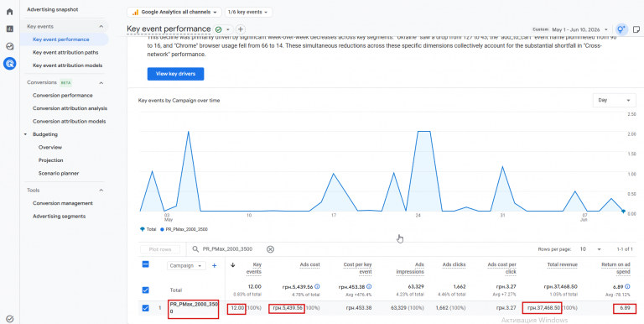Image resolution: width=644 pixels, height=324 pixels.
Task: Collapse the Tools section
Action: coord(101,191)
